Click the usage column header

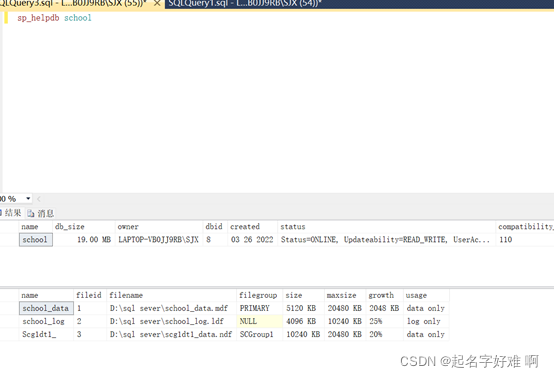click(x=426, y=295)
